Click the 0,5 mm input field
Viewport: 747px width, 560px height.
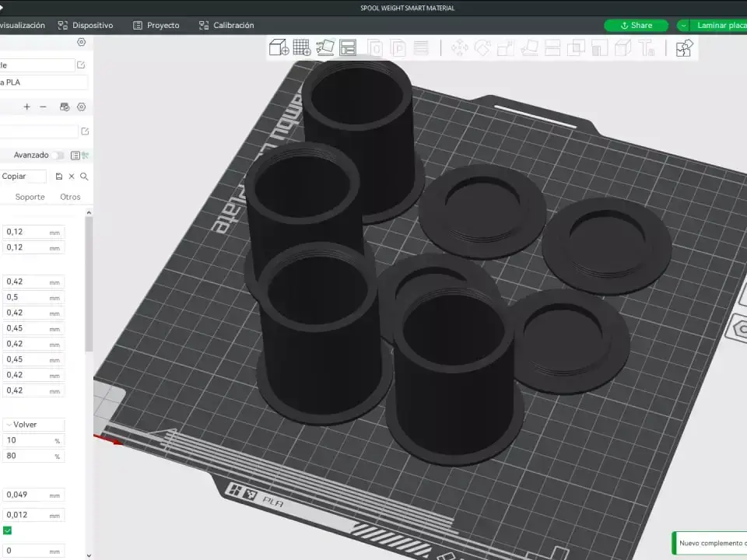[x=33, y=297]
